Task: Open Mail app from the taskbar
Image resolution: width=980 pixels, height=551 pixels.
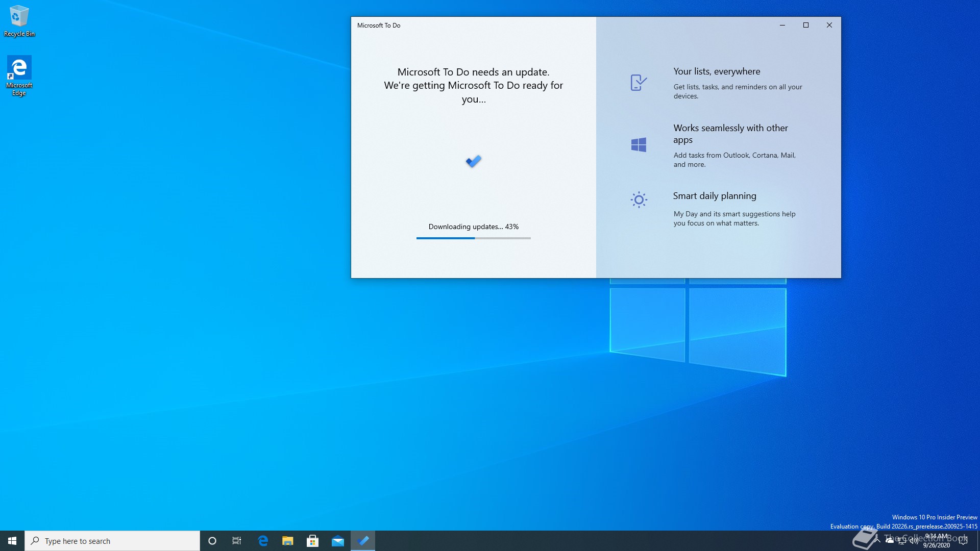Action: (x=338, y=541)
